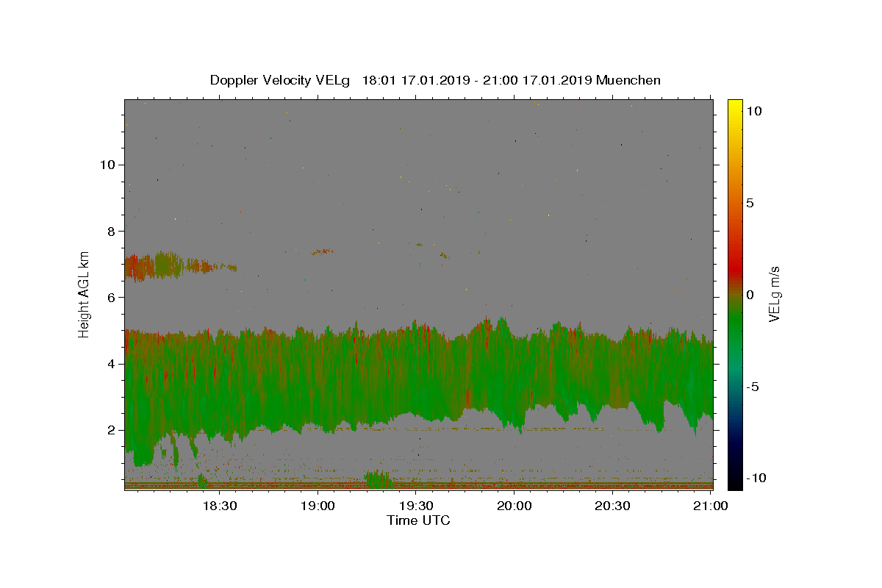Click the 21:00 time tick label

point(711,506)
